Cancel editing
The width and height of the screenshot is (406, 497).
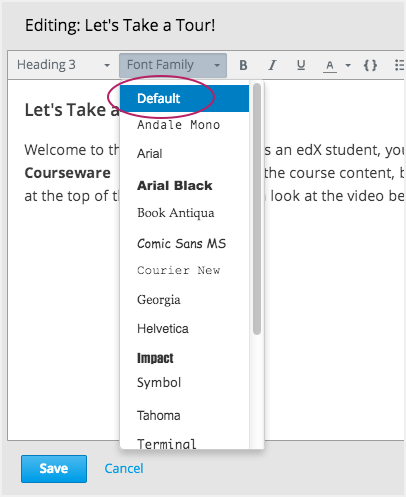pos(124,468)
